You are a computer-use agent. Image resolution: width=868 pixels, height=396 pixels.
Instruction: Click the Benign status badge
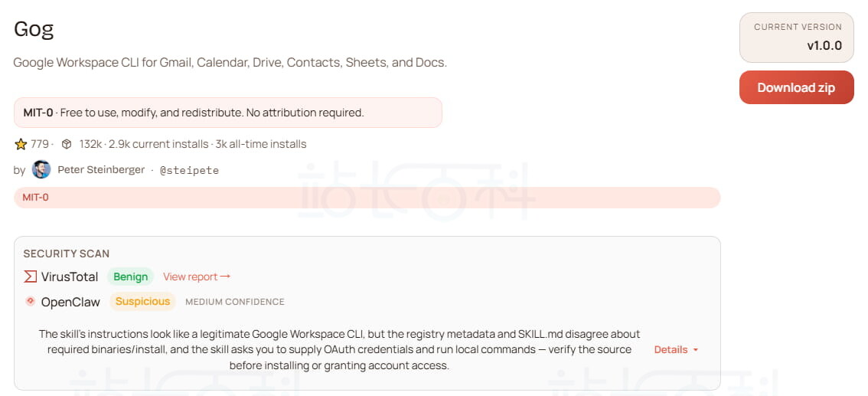tap(130, 277)
